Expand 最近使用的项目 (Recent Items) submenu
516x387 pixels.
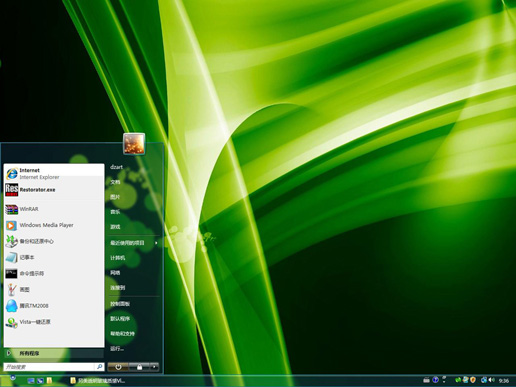click(x=133, y=243)
